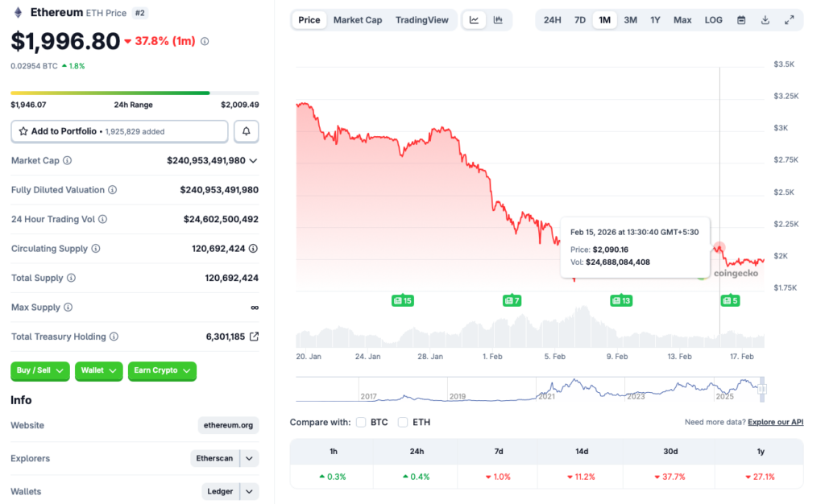
Task: Click the right handle of chart range slider
Action: pyautogui.click(x=762, y=390)
